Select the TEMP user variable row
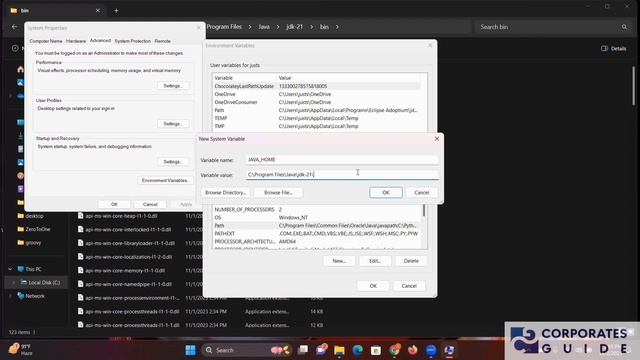640x360 pixels. coord(317,118)
